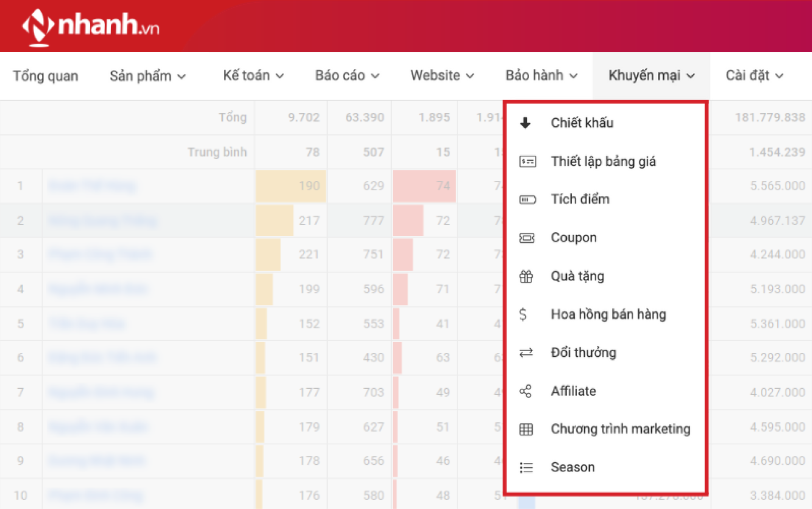This screenshot has width=812, height=509.
Task: Go to the Tổng quan tab
Action: [46, 76]
